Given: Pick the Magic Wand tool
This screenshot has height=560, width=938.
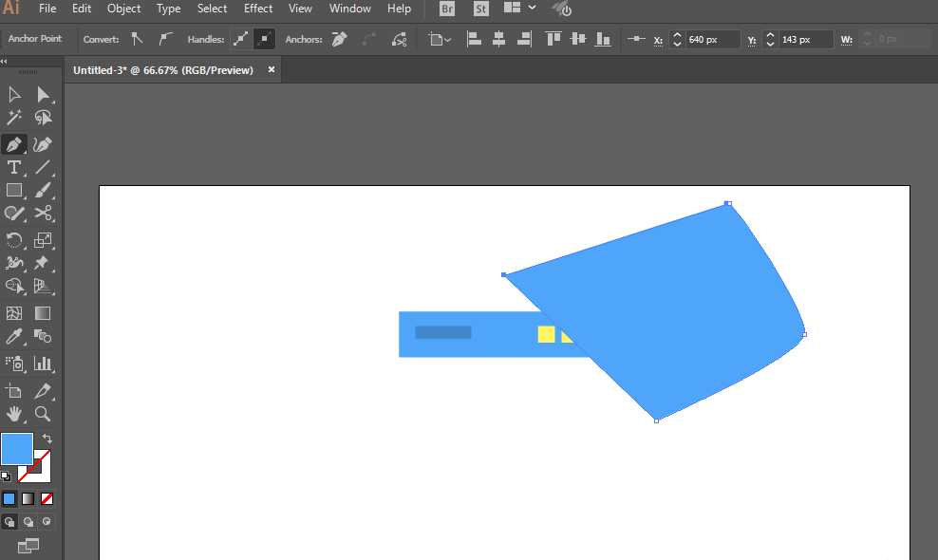Looking at the screenshot, I should tap(14, 118).
